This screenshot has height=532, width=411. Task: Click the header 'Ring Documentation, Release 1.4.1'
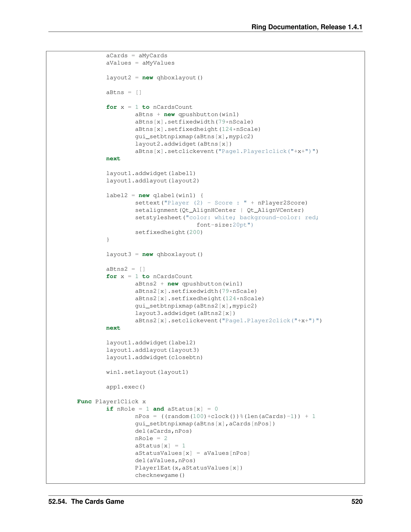pos(307,27)
